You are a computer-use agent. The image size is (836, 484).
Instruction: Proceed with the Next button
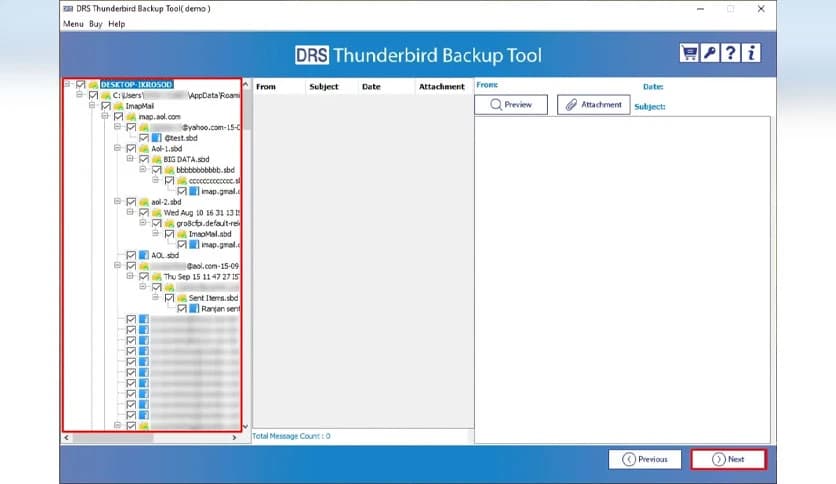(728, 459)
